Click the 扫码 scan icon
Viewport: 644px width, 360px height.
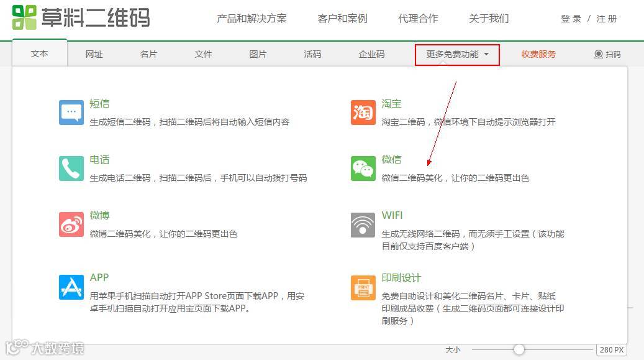click(x=599, y=54)
